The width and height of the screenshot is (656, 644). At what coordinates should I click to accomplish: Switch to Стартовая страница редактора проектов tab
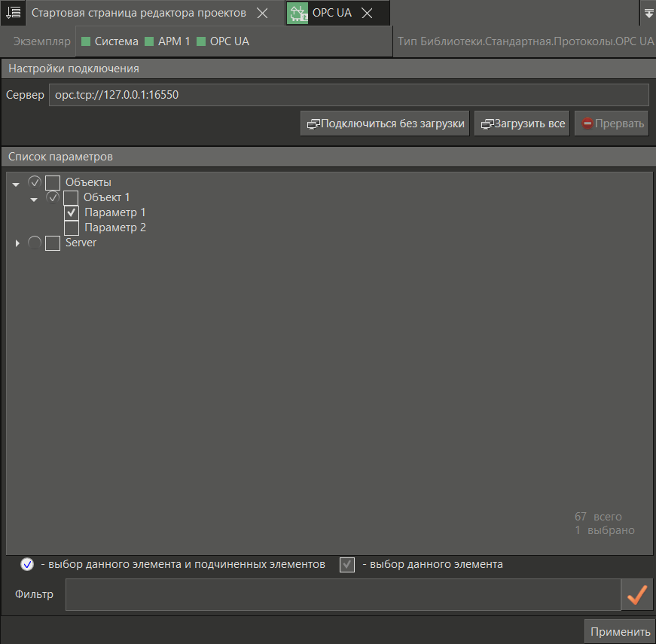point(139,14)
